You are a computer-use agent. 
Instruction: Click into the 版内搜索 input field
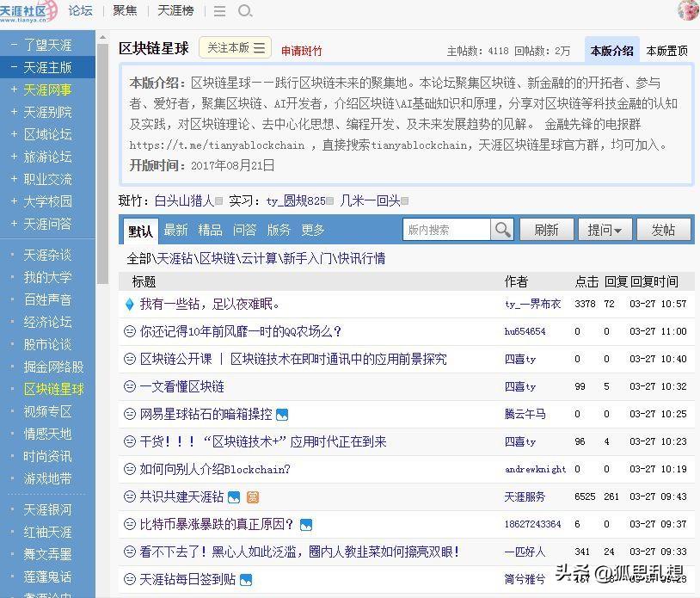(x=446, y=230)
